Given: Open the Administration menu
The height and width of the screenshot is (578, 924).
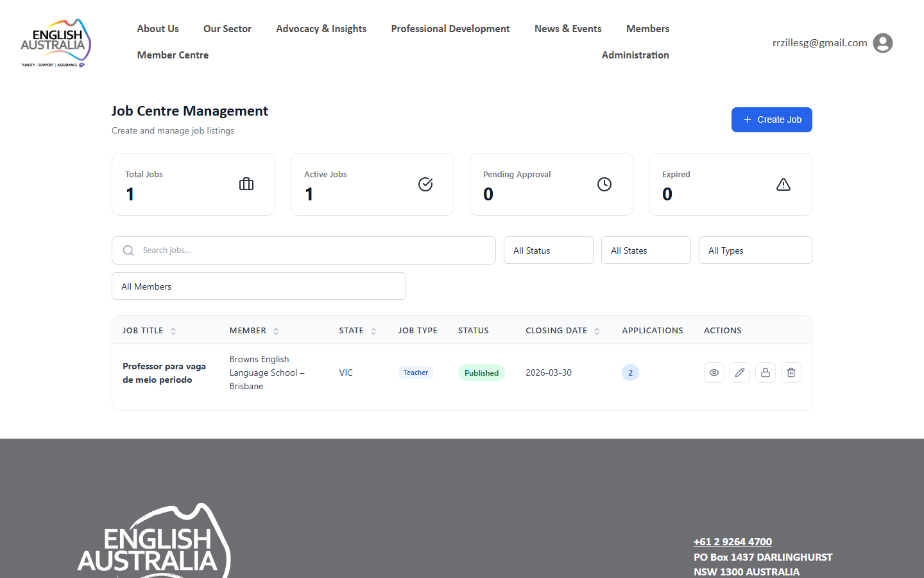Looking at the screenshot, I should pos(635,55).
